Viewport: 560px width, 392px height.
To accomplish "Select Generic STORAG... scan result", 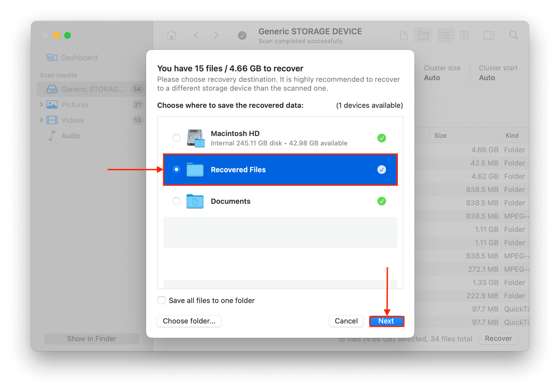I will pos(91,89).
